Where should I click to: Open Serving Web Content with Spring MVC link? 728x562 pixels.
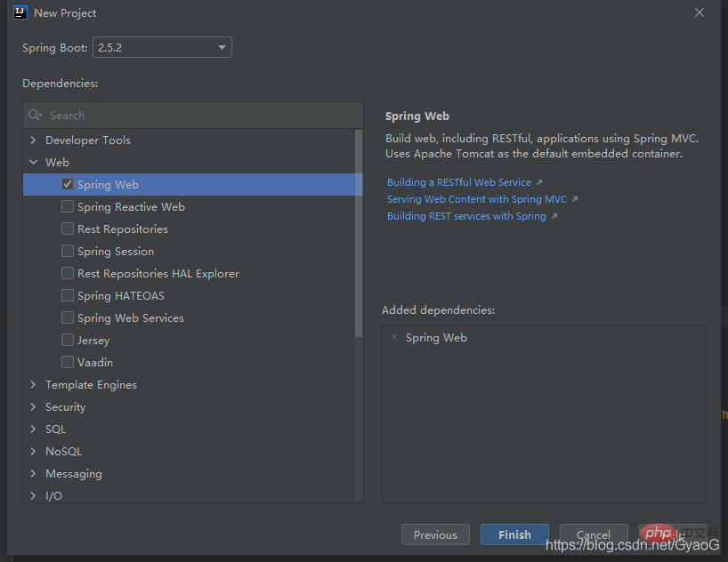point(477,199)
